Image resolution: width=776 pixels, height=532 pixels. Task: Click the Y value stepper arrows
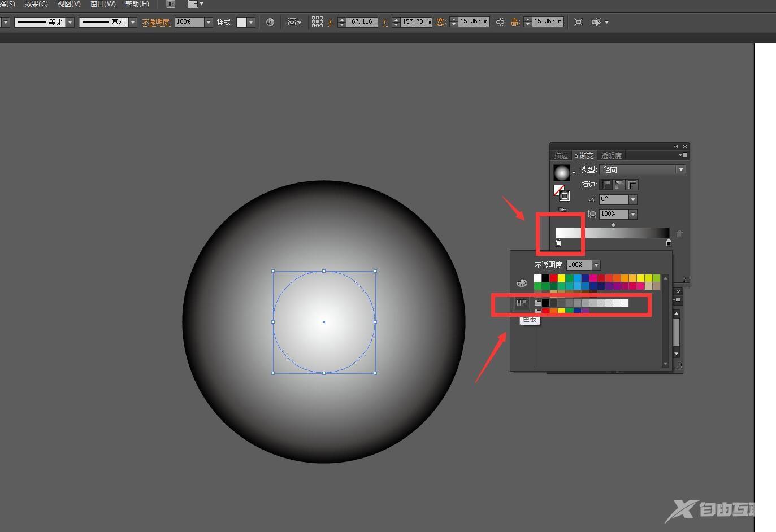click(396, 22)
